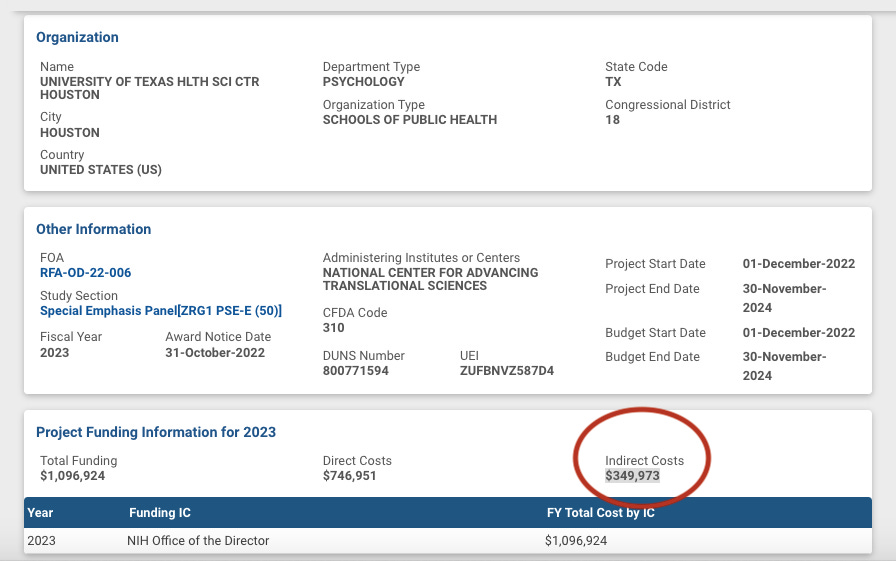Select highlighted indirect costs $349,973
The height and width of the screenshot is (561, 896).
pyautogui.click(x=633, y=476)
